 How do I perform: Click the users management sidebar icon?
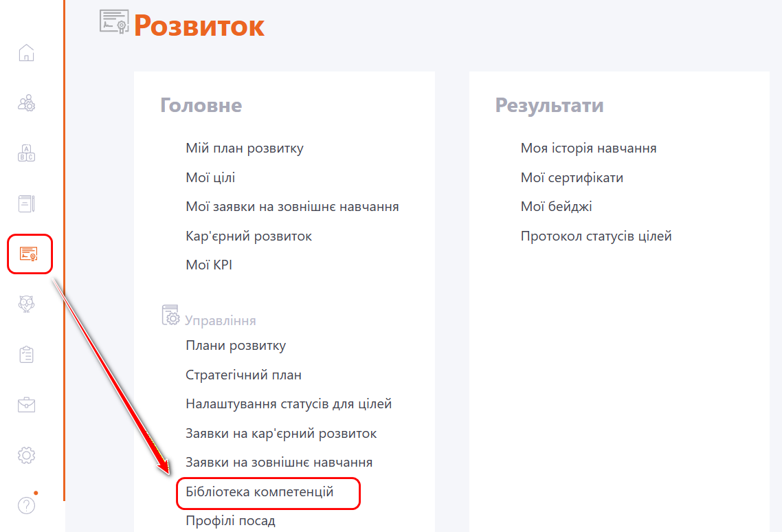pos(26,103)
